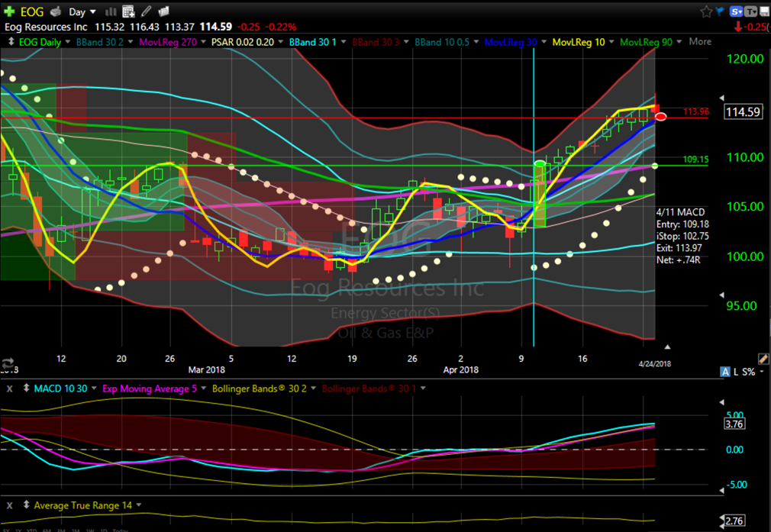
Task: Select the pencil drawing tools icon
Action: tap(146, 11)
